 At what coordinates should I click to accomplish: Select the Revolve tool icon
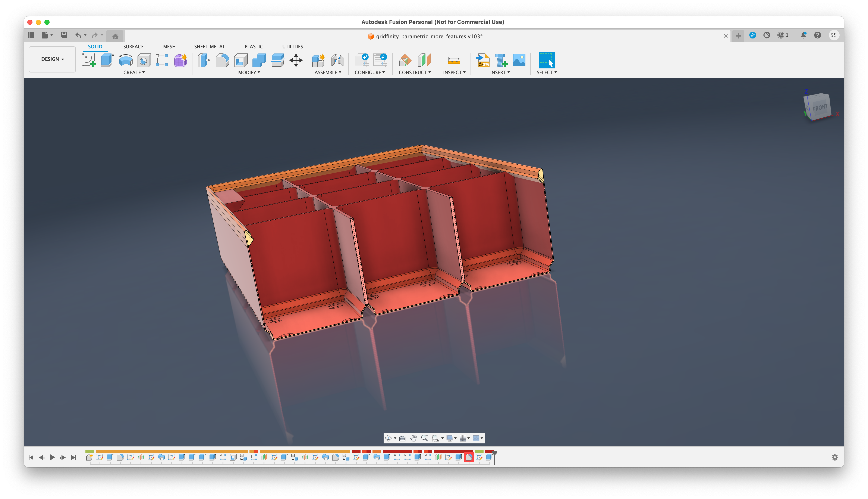click(x=126, y=60)
